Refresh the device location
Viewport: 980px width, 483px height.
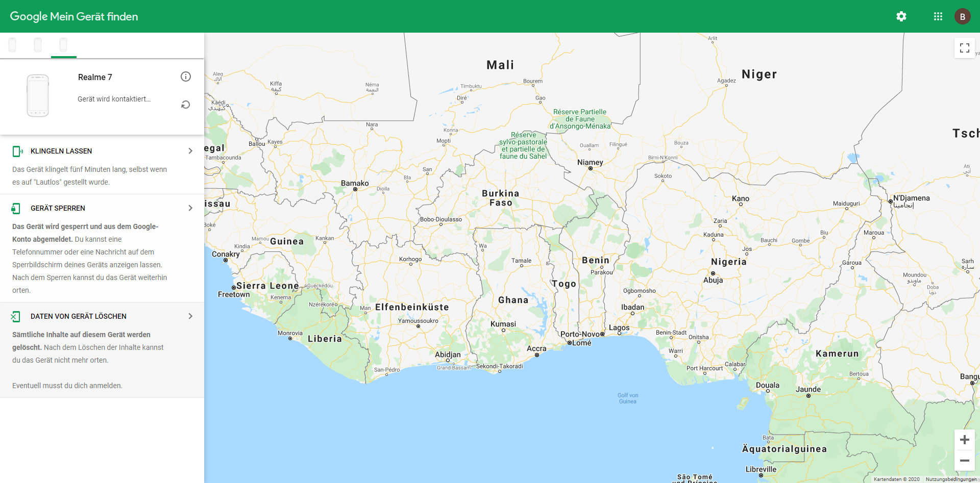tap(186, 105)
